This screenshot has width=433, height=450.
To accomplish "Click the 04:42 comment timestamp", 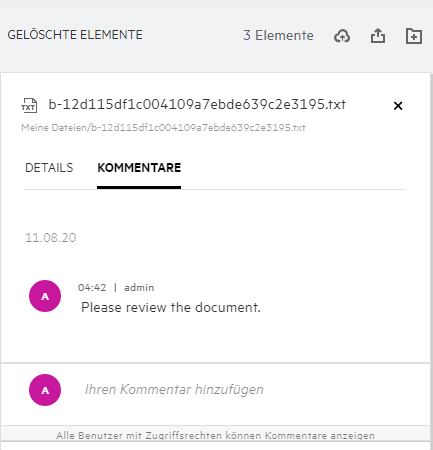I will 92,288.
